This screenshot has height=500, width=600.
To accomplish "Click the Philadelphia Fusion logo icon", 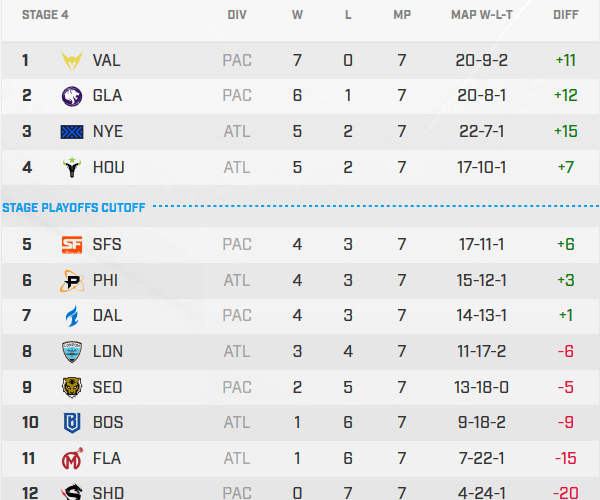I will 73,280.
